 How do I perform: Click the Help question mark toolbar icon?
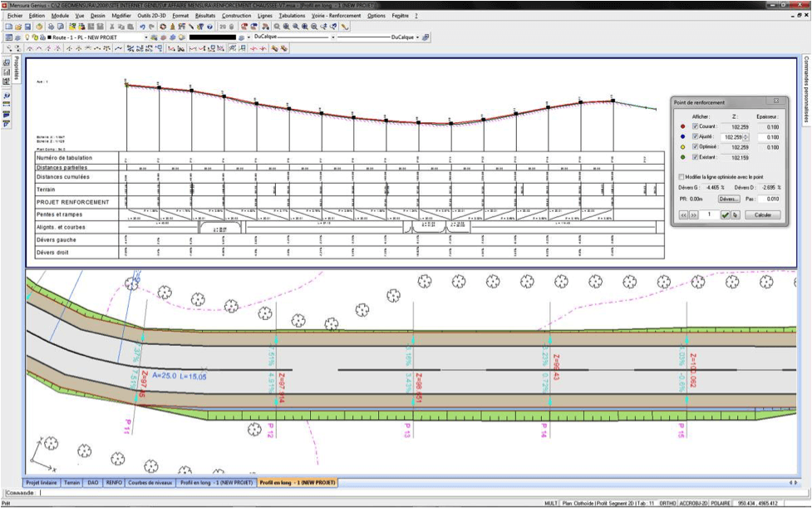209,27
